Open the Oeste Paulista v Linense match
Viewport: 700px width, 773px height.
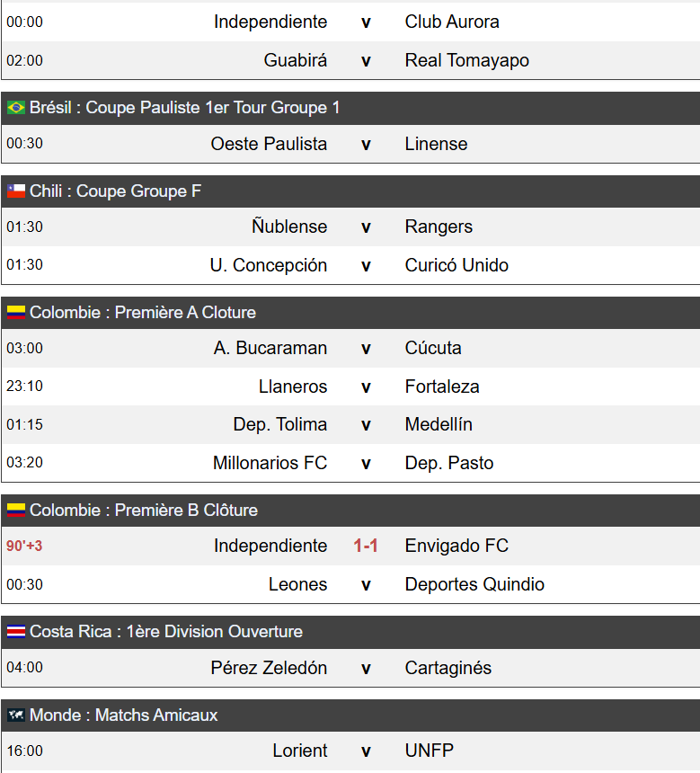pyautogui.click(x=350, y=144)
